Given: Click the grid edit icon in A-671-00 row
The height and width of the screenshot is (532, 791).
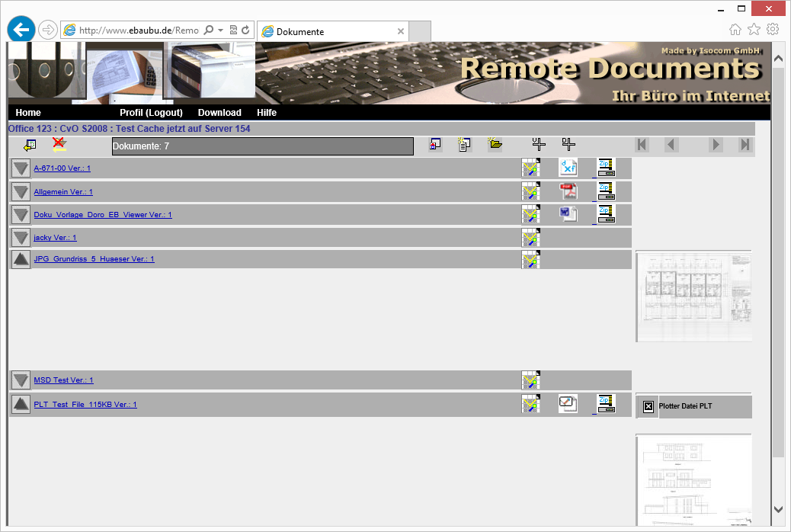Looking at the screenshot, I should (x=530, y=168).
